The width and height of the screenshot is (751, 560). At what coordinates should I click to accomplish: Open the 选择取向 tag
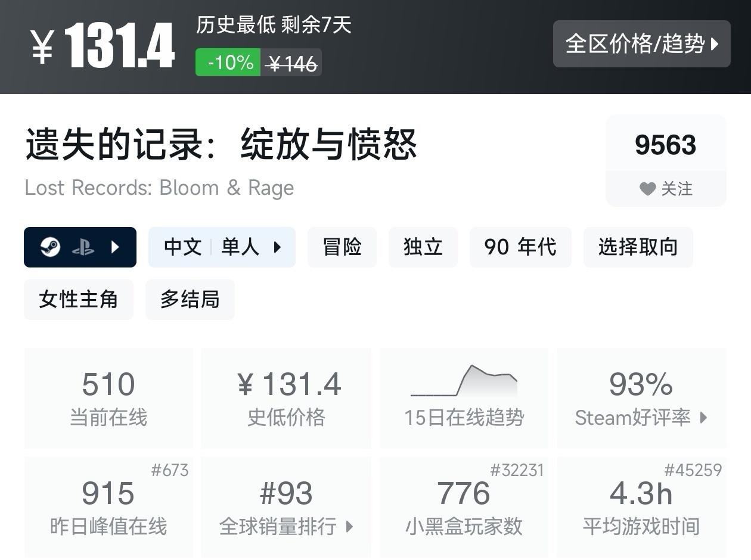[x=638, y=247]
